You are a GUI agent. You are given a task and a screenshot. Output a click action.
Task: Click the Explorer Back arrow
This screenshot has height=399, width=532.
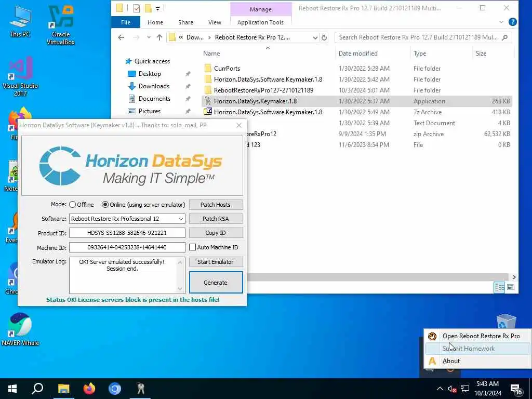pyautogui.click(x=121, y=37)
